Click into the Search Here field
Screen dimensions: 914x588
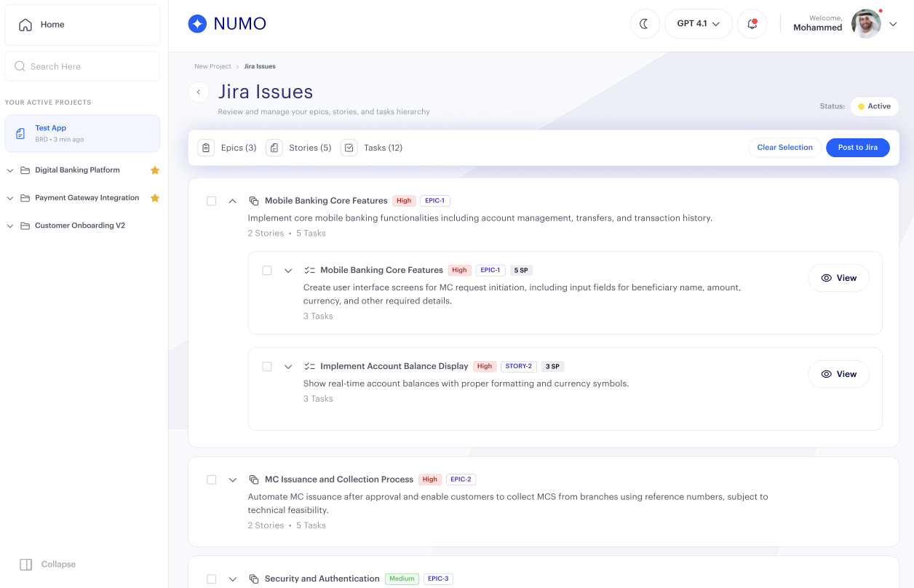click(83, 66)
